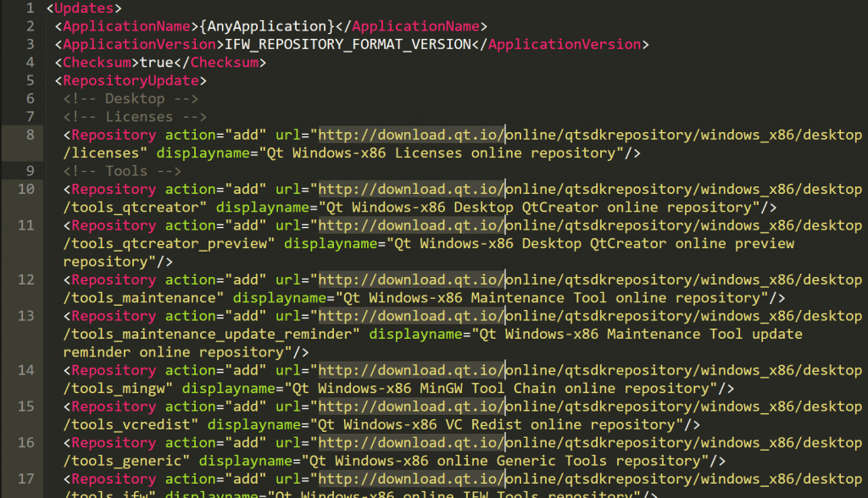The width and height of the screenshot is (868, 498).
Task: Click line number 8 in the gutter
Action: pos(30,135)
